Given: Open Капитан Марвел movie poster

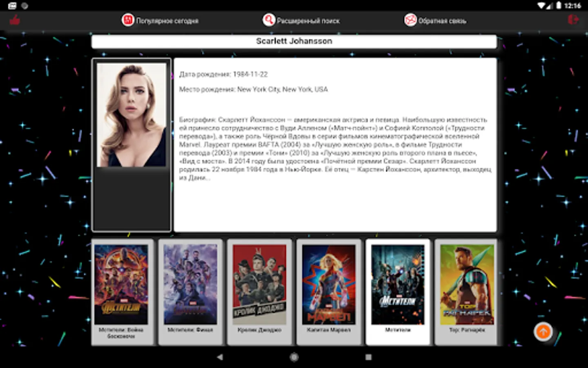Looking at the screenshot, I should coord(329,285).
